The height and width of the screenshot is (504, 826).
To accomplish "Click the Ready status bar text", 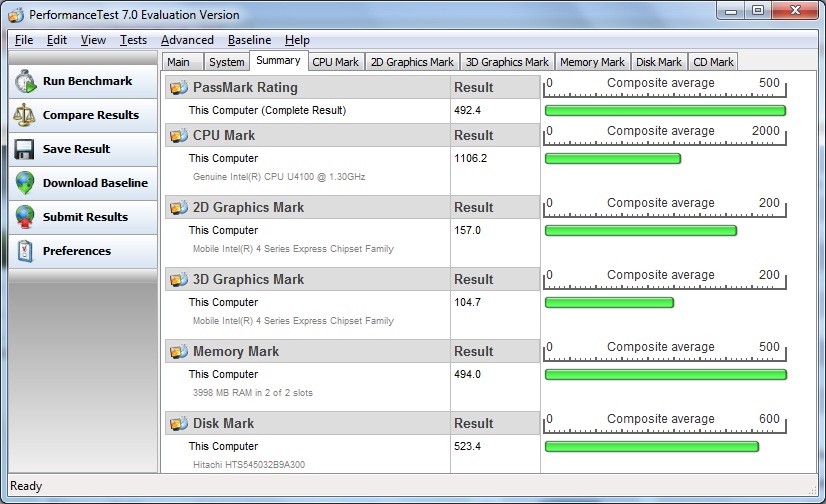I will pyautogui.click(x=26, y=486).
